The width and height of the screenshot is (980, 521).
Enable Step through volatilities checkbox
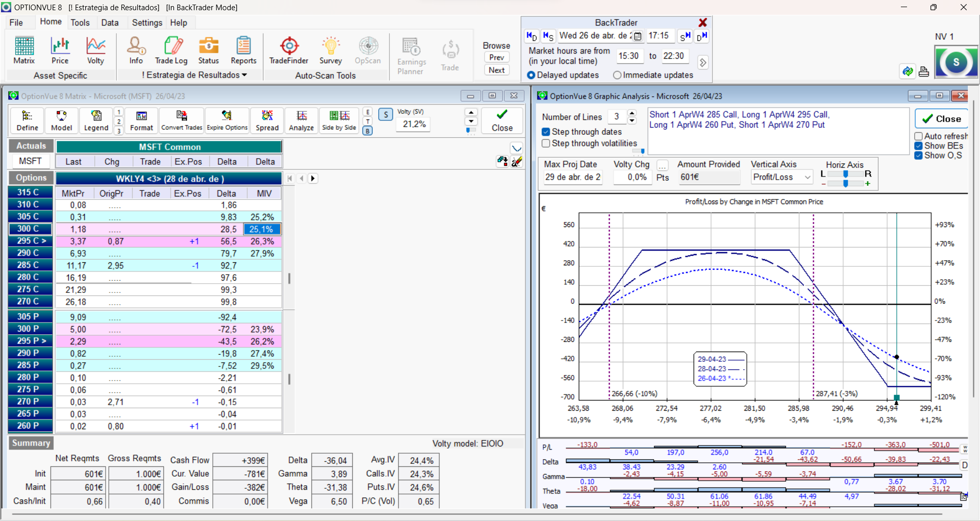pos(546,143)
